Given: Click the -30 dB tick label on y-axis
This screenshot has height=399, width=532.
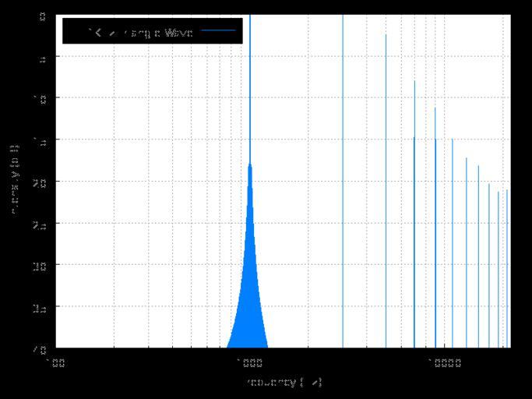Looking at the screenshot, I should (x=41, y=265).
